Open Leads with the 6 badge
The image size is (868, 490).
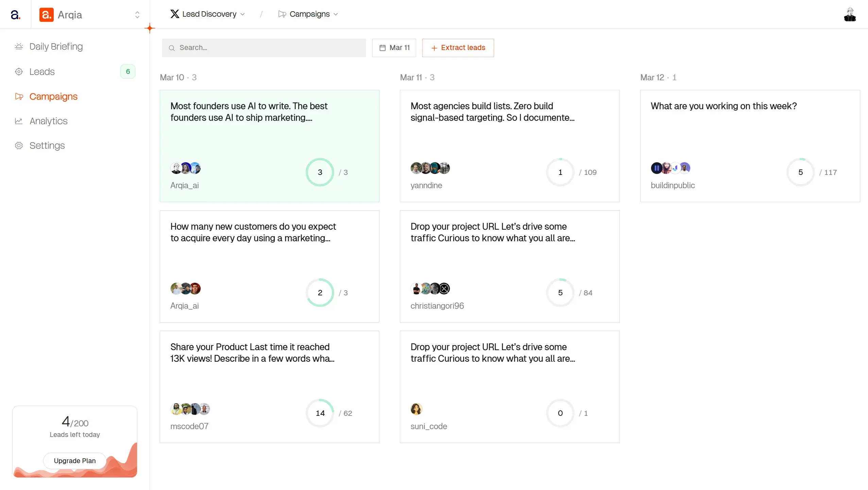tap(42, 71)
